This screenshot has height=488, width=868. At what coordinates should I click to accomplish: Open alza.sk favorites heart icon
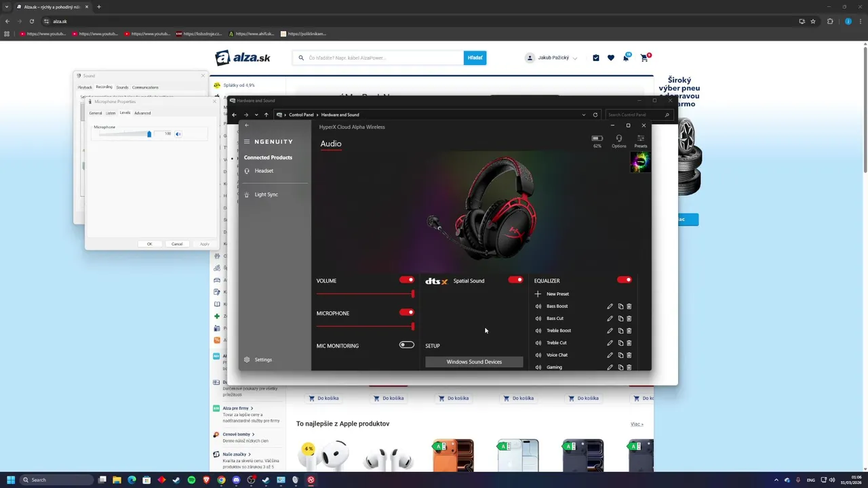(x=610, y=58)
